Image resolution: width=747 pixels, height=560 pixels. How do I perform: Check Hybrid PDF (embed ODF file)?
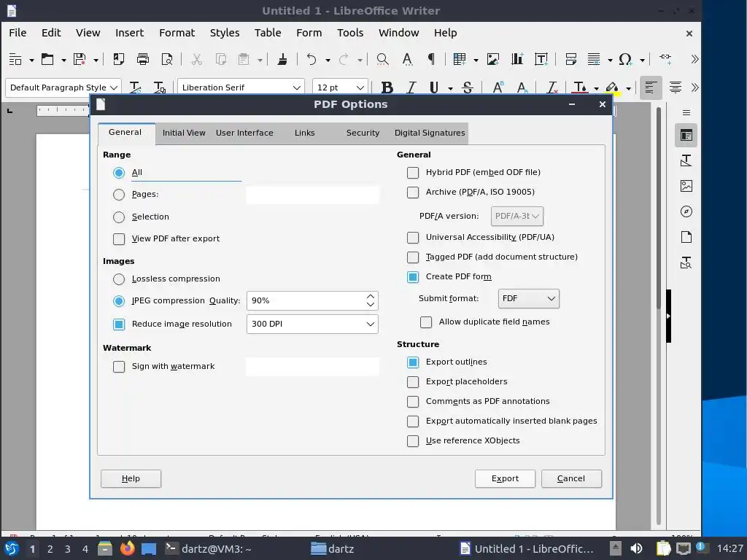pos(413,173)
